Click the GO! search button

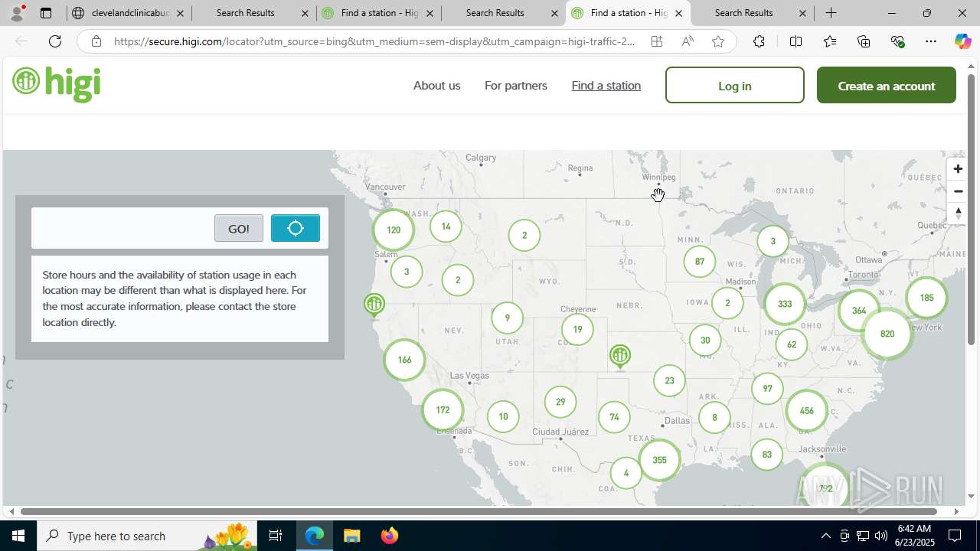[x=239, y=228]
